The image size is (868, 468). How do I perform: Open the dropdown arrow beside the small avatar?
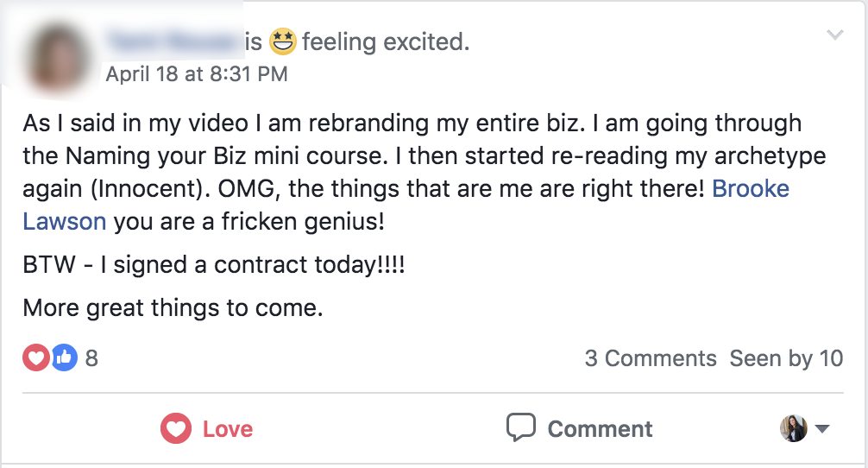coord(821,429)
